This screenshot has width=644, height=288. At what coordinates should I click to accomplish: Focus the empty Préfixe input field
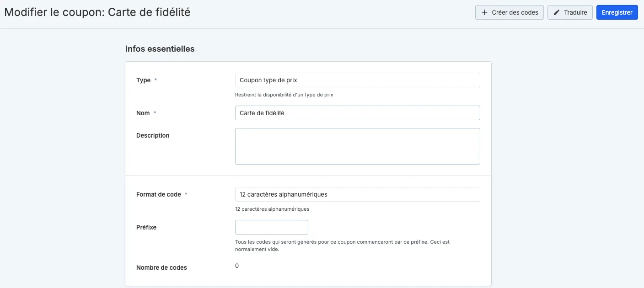coord(272,227)
